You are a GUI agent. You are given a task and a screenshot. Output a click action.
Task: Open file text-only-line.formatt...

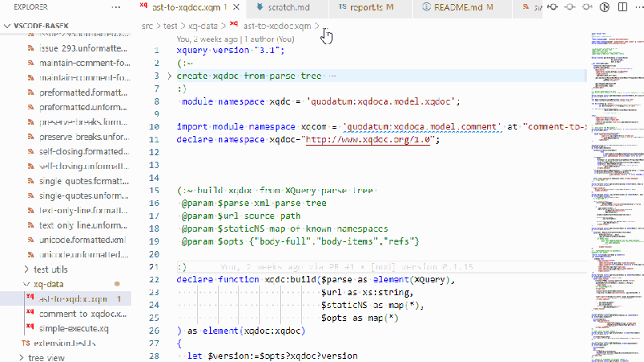pyautogui.click(x=84, y=211)
